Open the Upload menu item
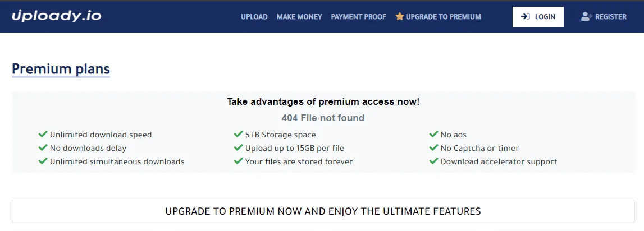644x231 pixels. pos(254,17)
